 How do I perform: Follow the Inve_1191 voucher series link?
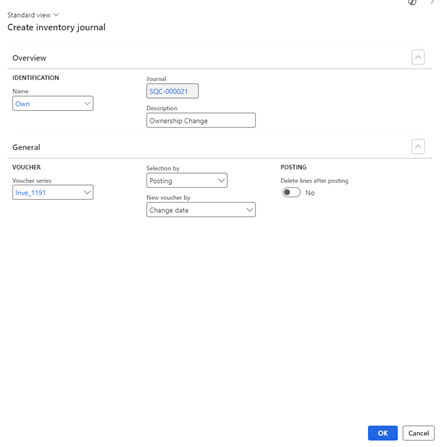coord(30,193)
